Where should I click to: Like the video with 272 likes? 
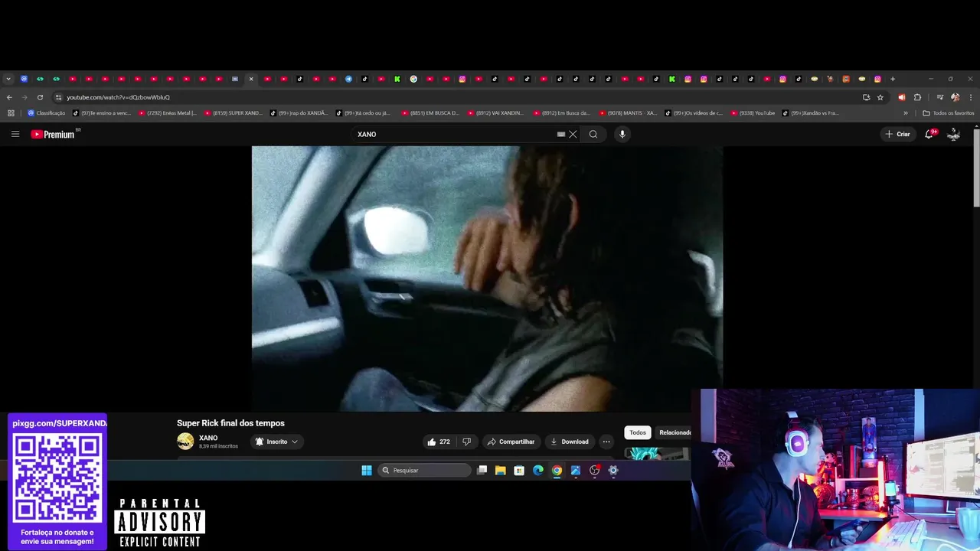pos(439,442)
